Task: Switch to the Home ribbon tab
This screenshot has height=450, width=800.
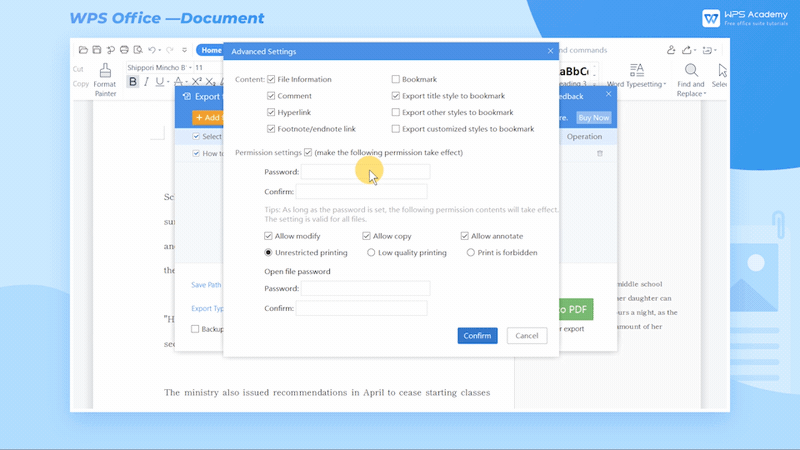Action: pos(210,50)
